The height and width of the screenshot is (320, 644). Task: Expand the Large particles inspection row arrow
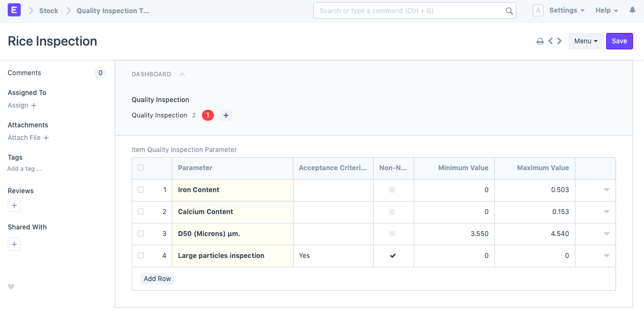(606, 256)
